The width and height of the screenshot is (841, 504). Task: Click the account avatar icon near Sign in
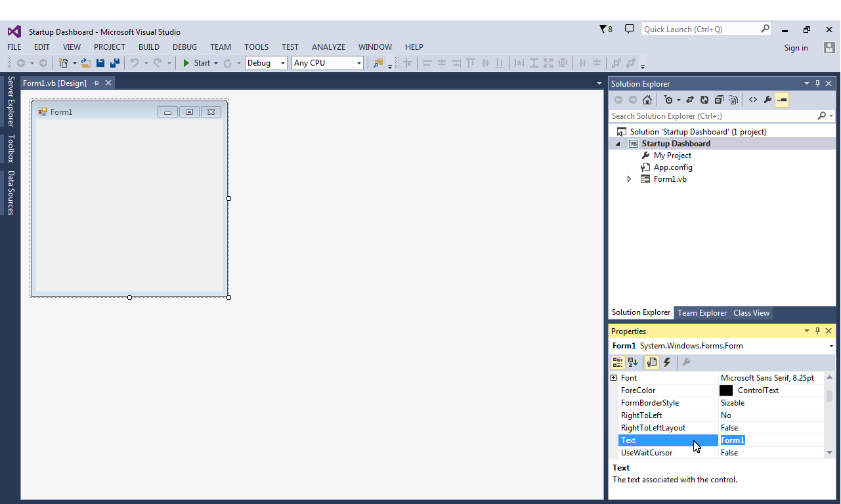[x=829, y=47]
